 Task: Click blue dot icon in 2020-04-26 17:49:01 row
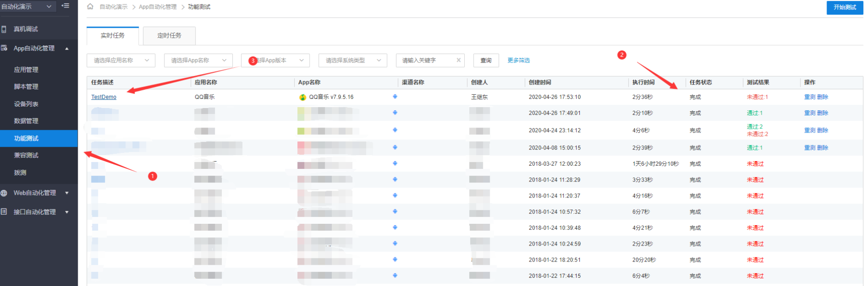tap(395, 113)
